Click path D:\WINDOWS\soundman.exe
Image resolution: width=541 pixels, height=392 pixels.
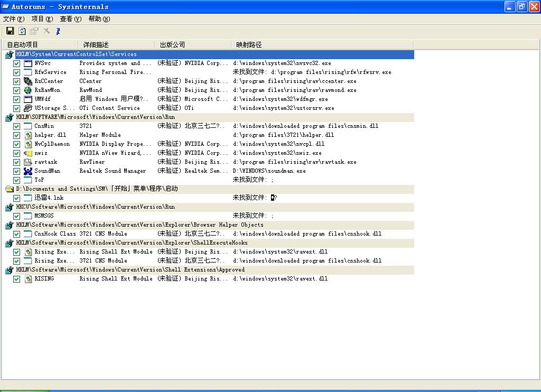click(269, 171)
